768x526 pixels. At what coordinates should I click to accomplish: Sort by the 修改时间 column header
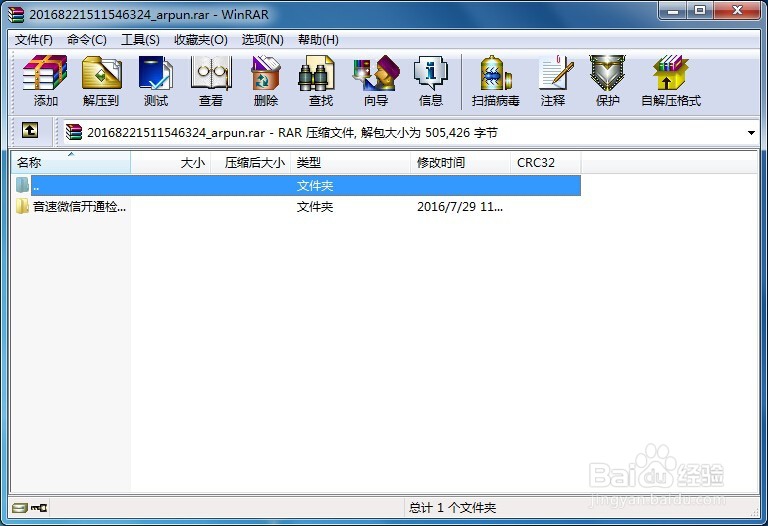[x=460, y=163]
